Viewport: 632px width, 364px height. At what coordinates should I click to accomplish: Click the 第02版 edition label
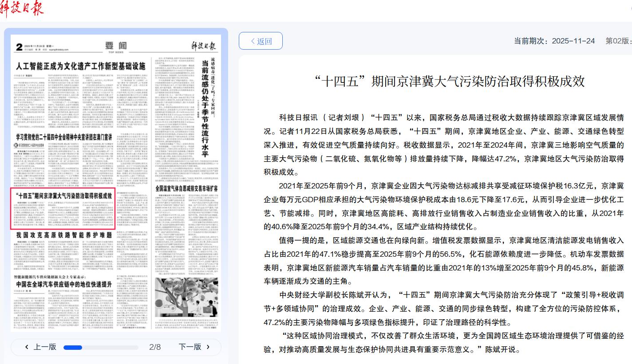pyautogui.click(x=618, y=41)
